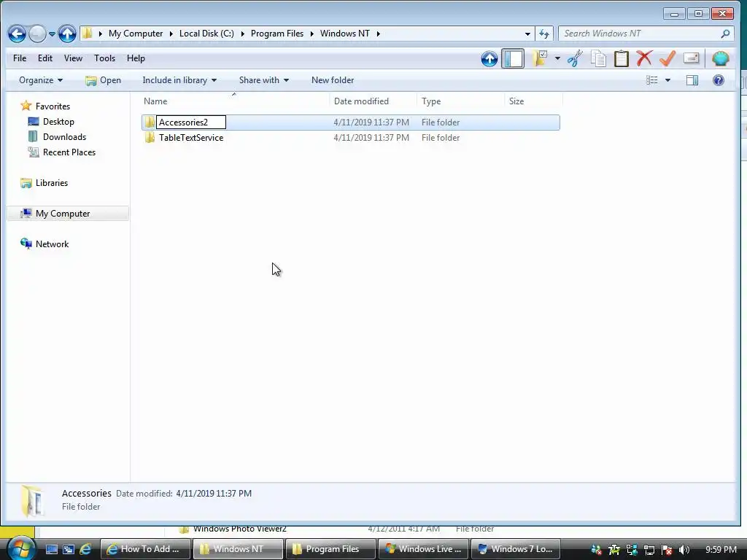Click the folder options checklist icon
Viewport: 747px width, 560px height.
click(541, 58)
